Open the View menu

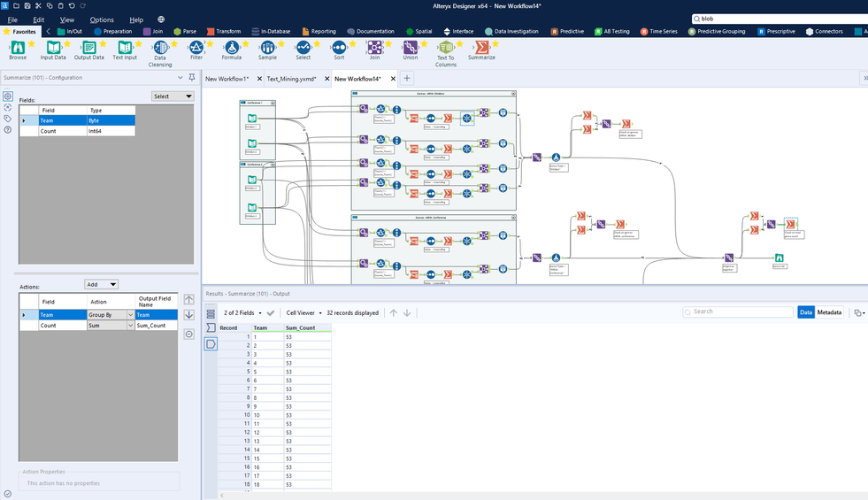(67, 19)
